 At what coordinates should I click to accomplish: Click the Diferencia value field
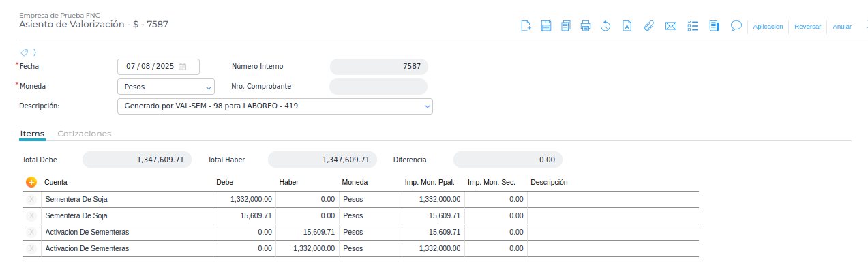(508, 160)
